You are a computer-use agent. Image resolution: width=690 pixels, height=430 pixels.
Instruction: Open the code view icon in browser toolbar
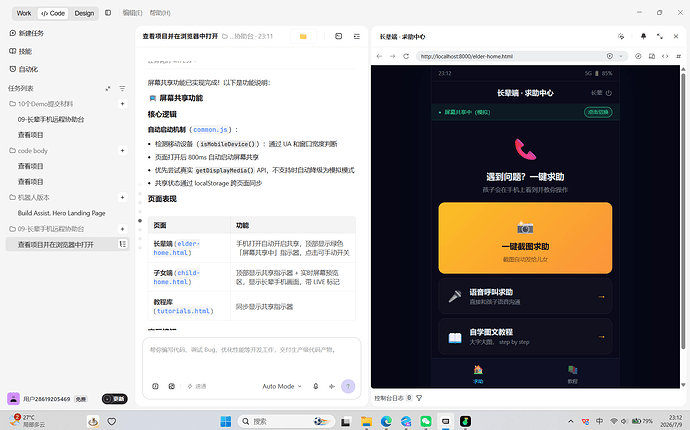pyautogui.click(x=665, y=56)
